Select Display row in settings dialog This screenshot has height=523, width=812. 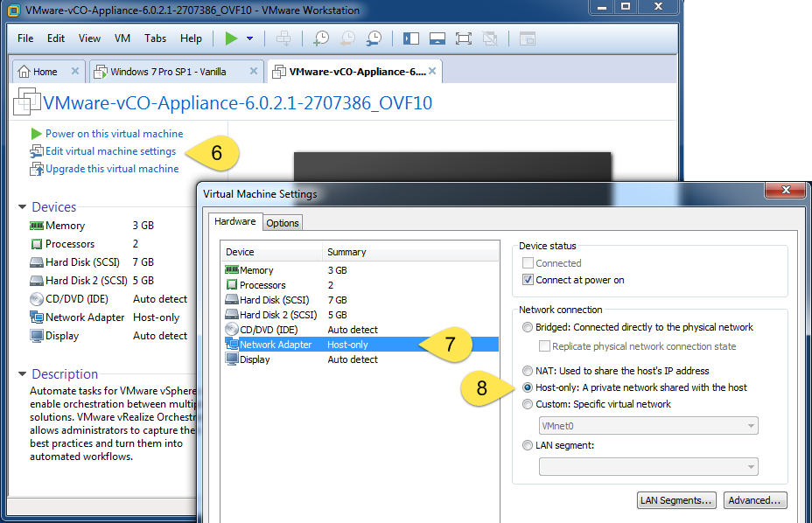(x=360, y=359)
